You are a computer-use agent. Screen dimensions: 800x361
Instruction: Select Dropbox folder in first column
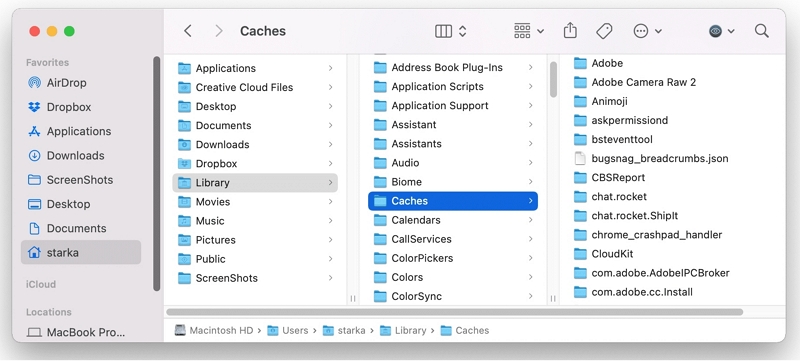click(x=255, y=164)
